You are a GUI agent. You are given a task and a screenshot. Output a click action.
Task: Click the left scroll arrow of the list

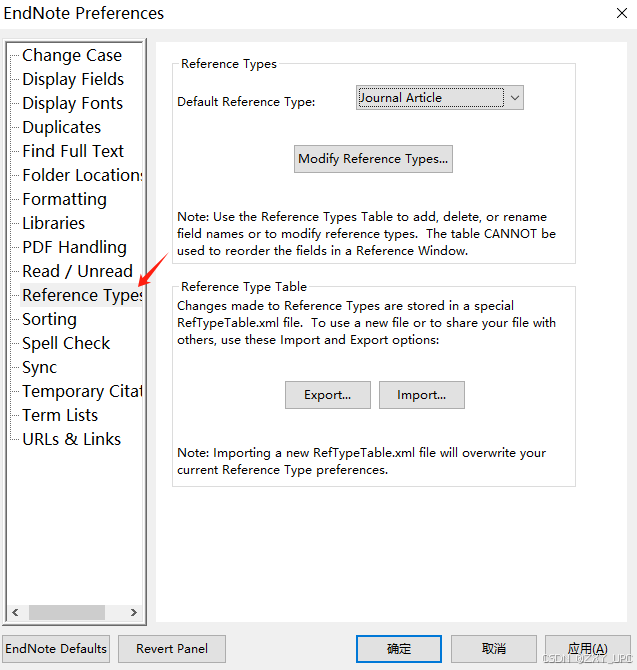pyautogui.click(x=15, y=612)
